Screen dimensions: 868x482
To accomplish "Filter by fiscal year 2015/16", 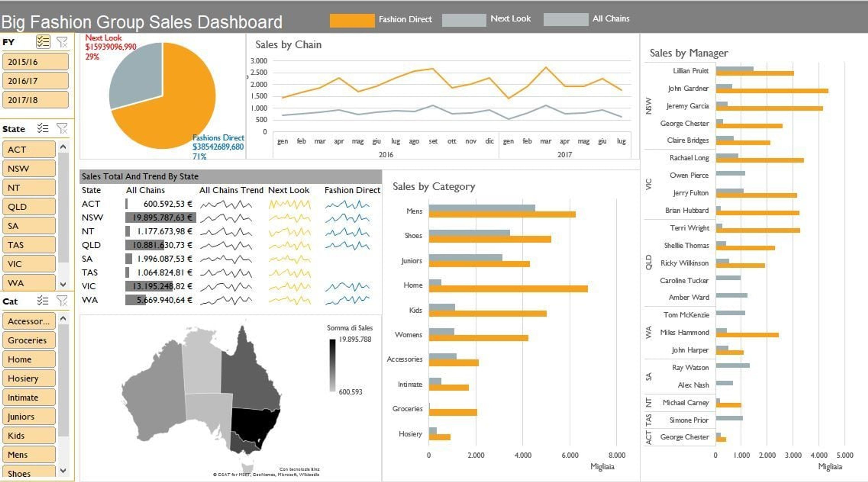I will (35, 62).
